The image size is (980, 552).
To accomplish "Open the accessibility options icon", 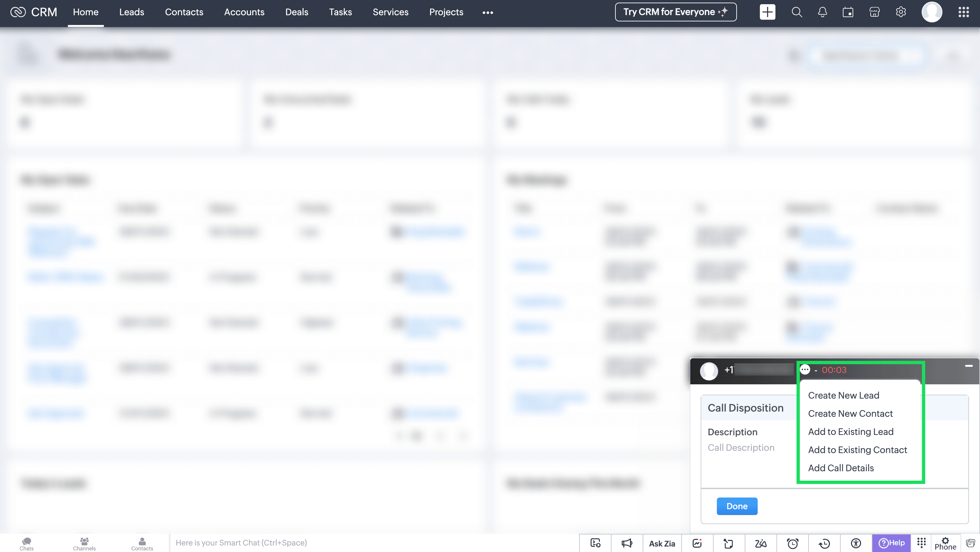I will [x=856, y=543].
